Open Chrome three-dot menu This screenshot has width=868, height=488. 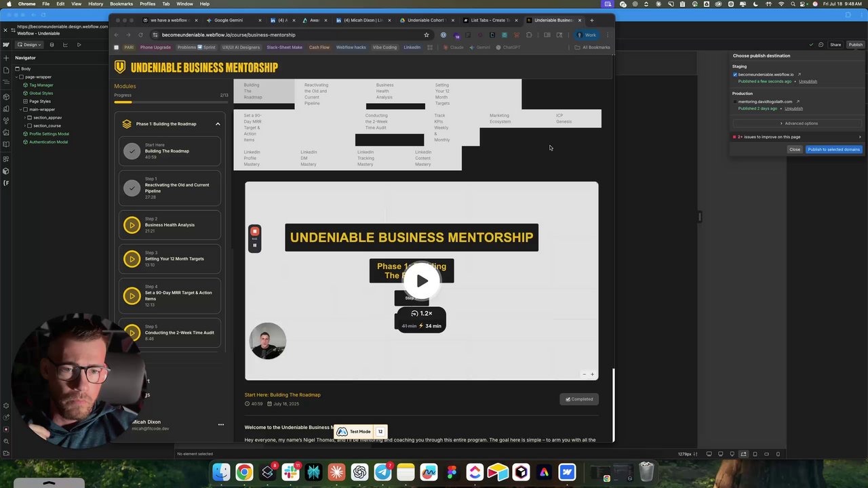(608, 35)
